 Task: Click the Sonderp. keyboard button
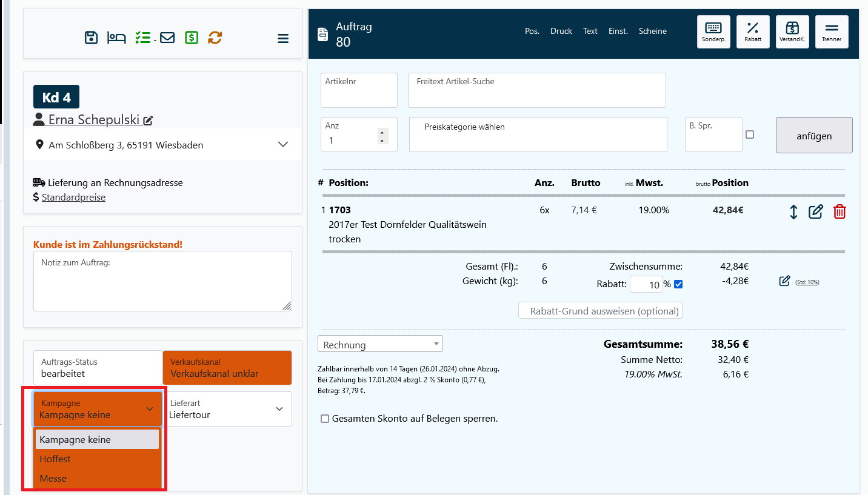[x=713, y=32]
